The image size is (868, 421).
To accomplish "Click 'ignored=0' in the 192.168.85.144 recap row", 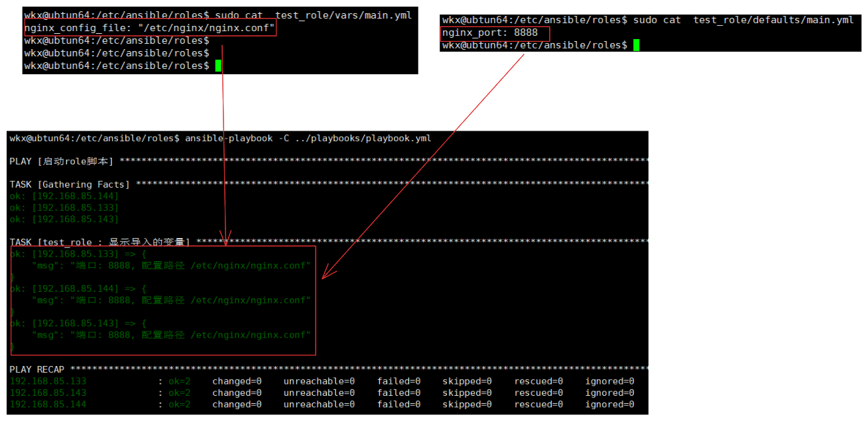I will click(610, 404).
